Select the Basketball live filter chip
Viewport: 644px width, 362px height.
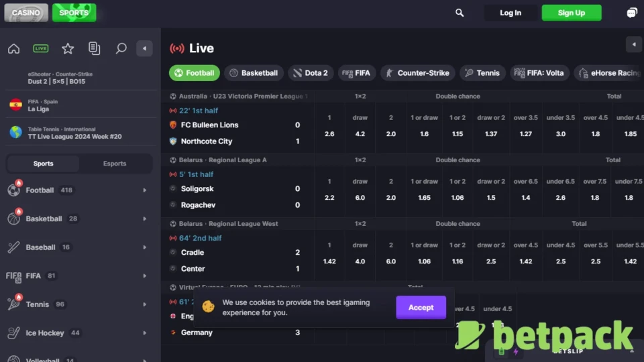(254, 73)
